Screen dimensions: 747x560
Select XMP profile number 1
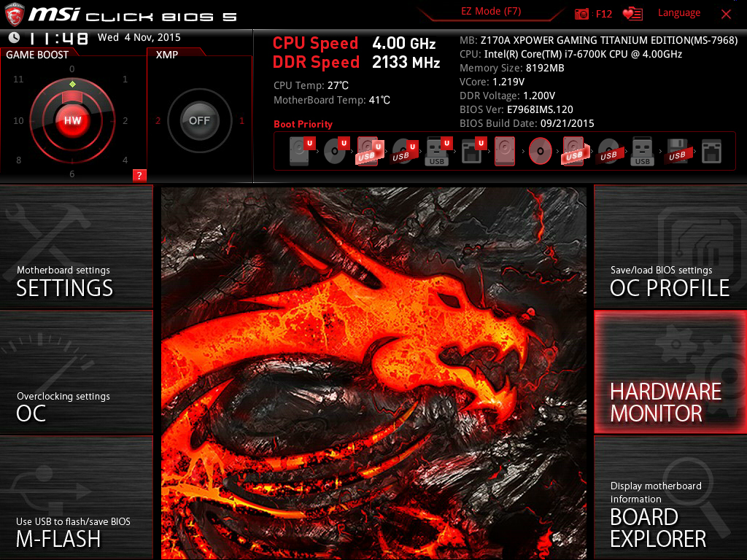coord(241,120)
